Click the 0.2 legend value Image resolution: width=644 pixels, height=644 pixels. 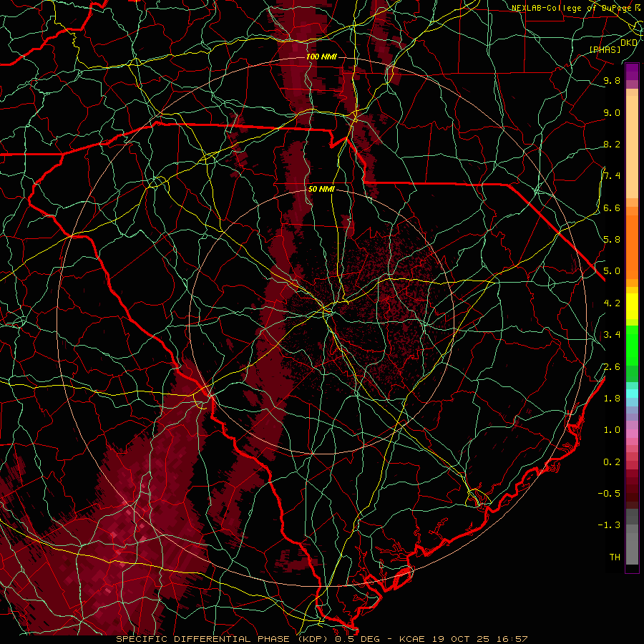coord(612,462)
